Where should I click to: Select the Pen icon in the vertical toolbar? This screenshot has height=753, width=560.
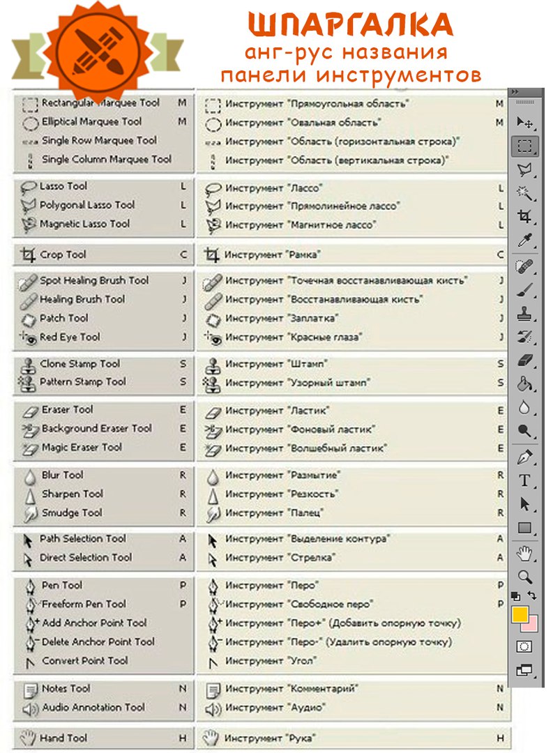tap(525, 457)
